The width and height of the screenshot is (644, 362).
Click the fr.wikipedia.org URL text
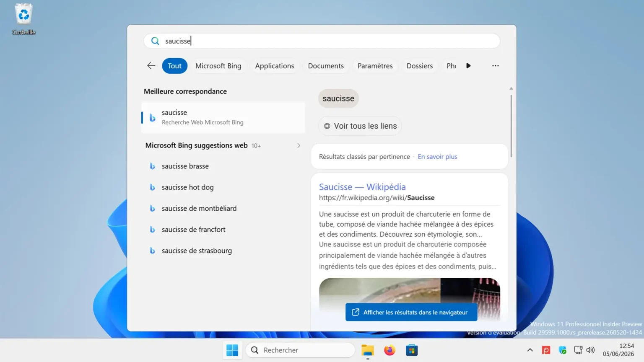[377, 198]
